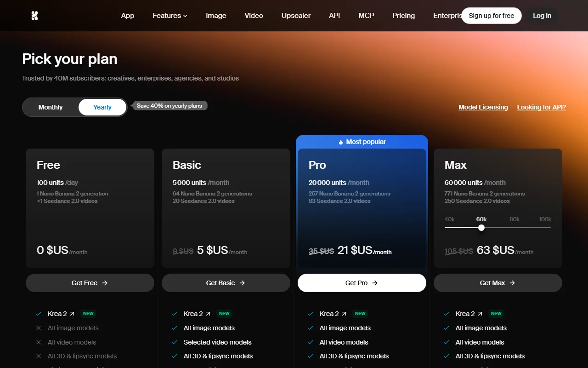Click checkmark beside Krea 2 in Free plan
This screenshot has height=368, width=588.
(x=39, y=314)
